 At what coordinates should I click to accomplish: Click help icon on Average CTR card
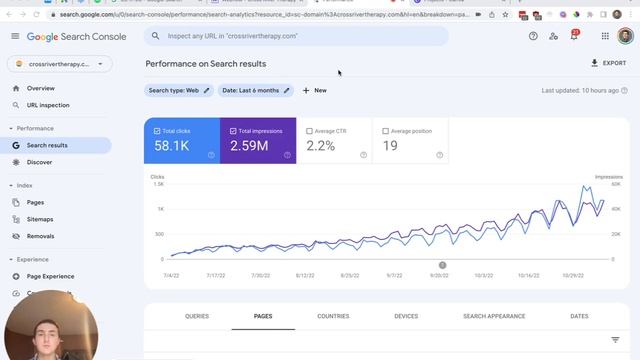click(363, 155)
